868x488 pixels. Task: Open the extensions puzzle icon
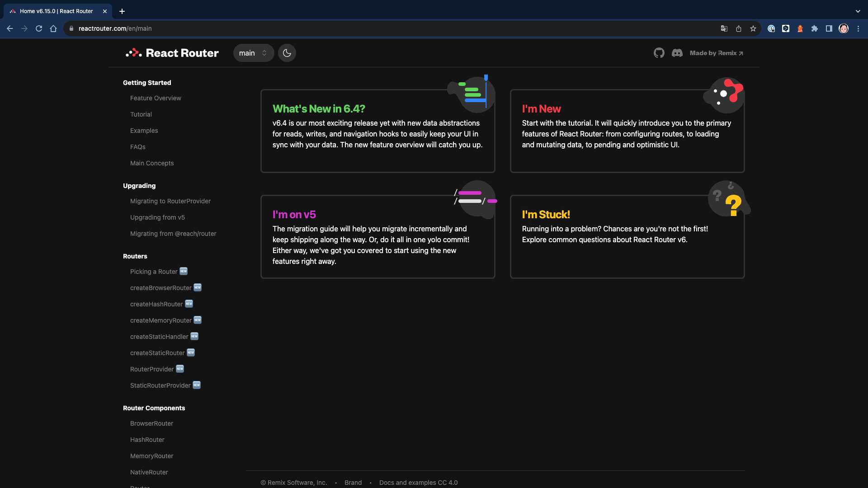tap(814, 28)
